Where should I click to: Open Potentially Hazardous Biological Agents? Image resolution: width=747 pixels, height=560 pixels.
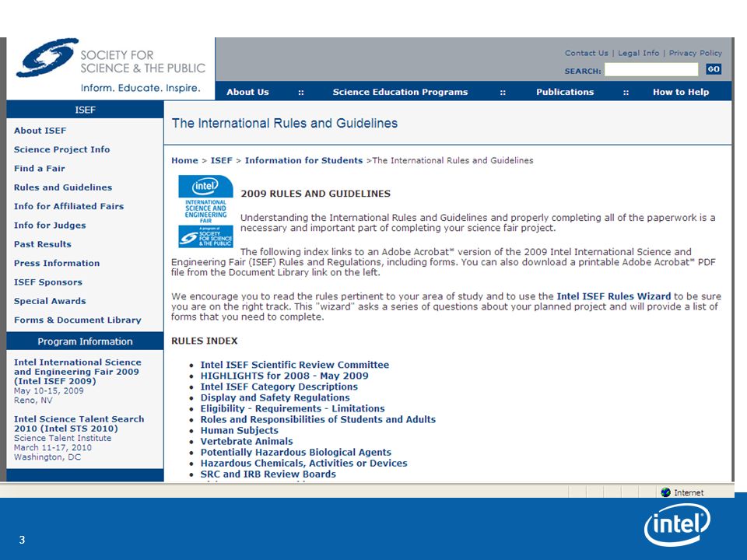296,453
